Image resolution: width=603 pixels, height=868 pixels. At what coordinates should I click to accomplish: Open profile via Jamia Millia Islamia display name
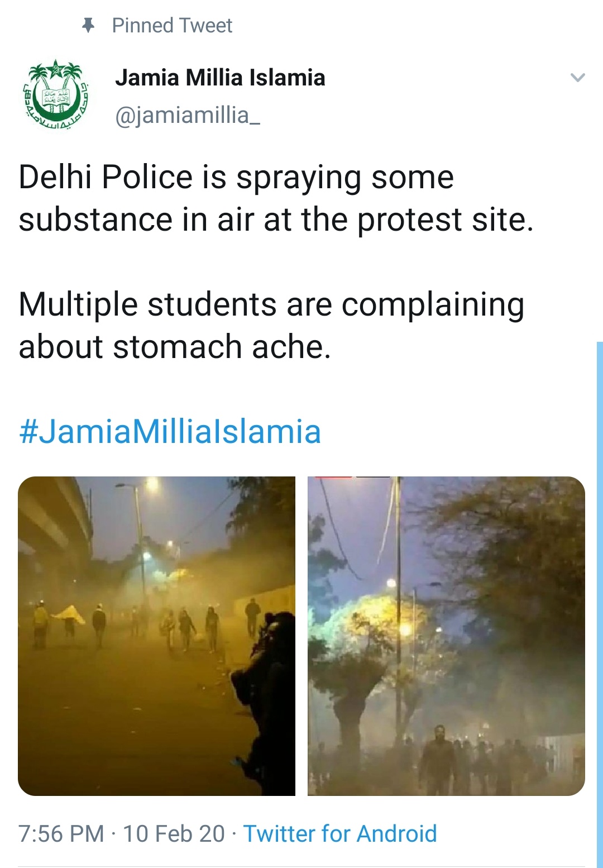220,77
